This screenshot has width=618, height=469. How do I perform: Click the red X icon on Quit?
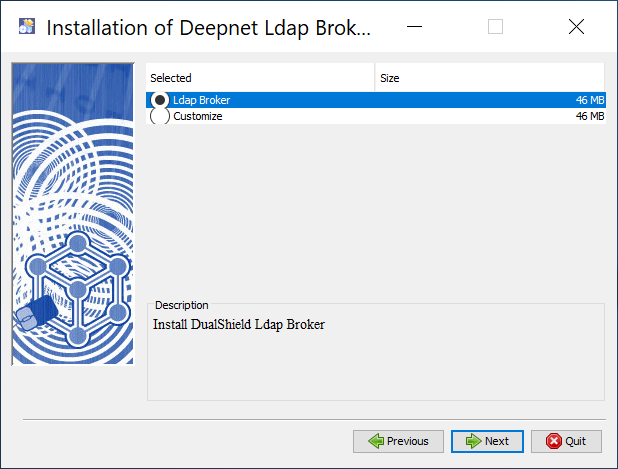553,441
